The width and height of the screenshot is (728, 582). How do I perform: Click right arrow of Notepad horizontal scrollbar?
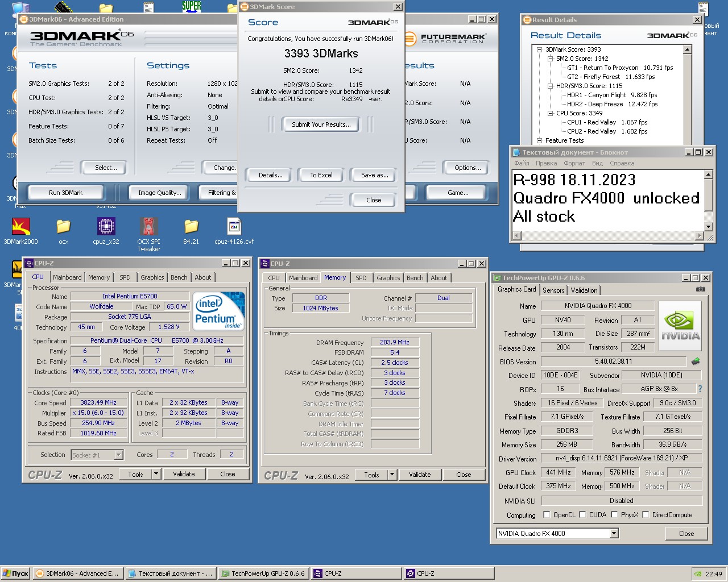(700, 236)
